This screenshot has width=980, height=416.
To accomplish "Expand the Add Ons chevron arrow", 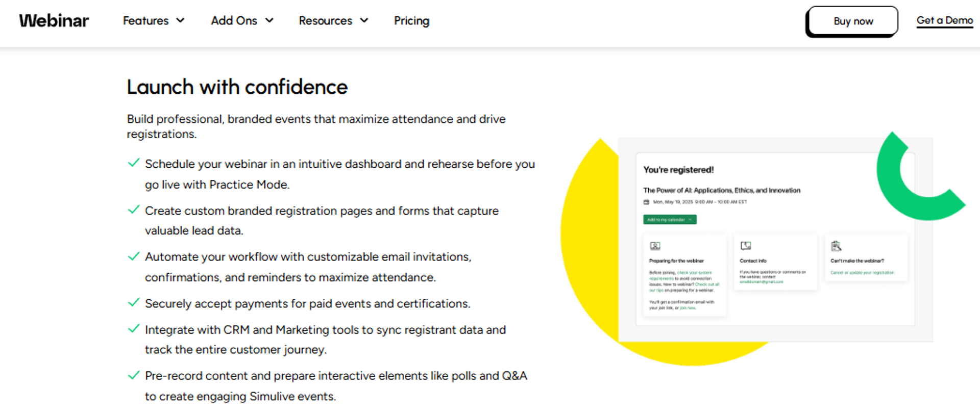I will click(269, 20).
